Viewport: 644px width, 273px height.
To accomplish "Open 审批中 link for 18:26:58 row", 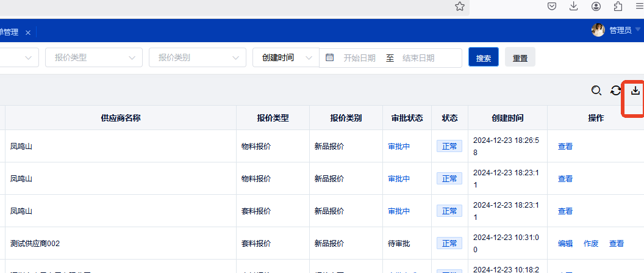I will click(x=399, y=147).
